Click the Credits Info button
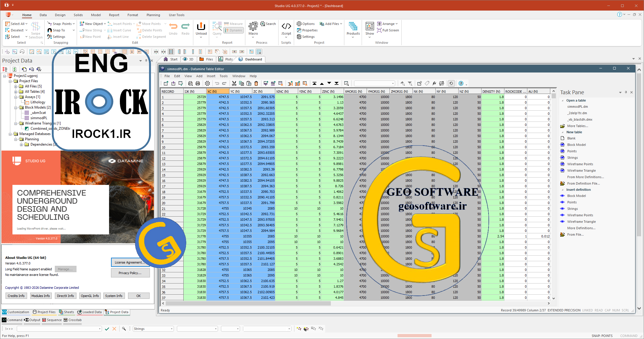 tap(16, 296)
